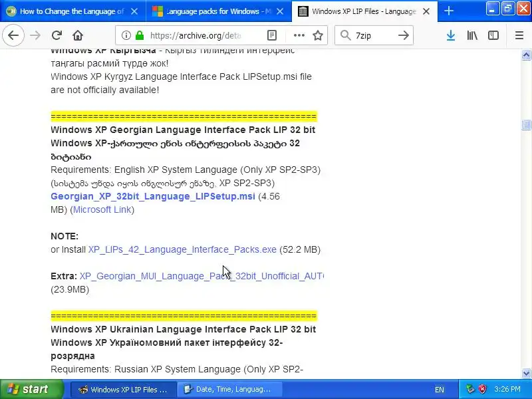Click 'Requirements: English XP System Language' text

[x=186, y=170]
